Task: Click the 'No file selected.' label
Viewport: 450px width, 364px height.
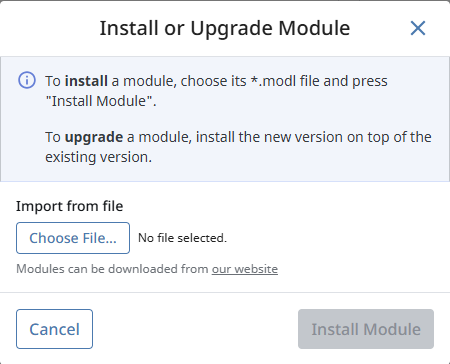Action: click(x=182, y=238)
